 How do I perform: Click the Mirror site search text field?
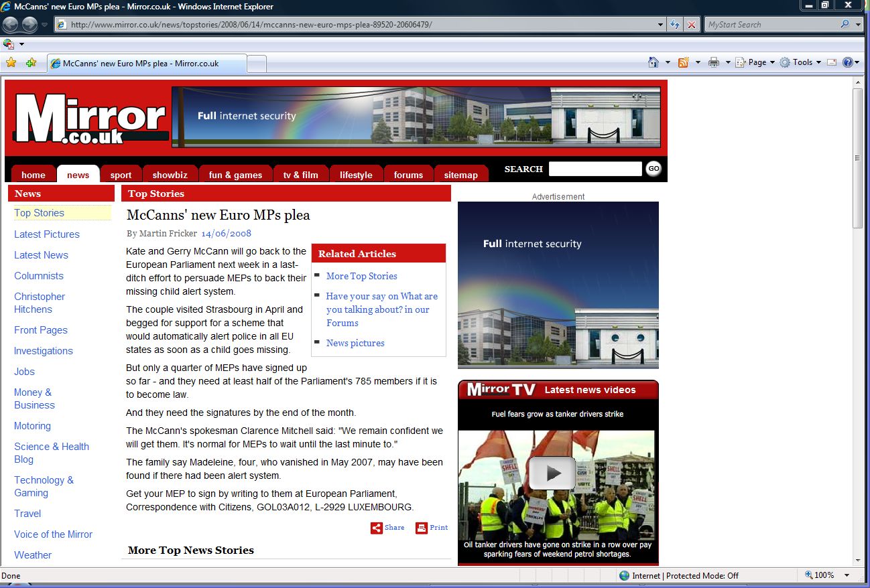595,169
